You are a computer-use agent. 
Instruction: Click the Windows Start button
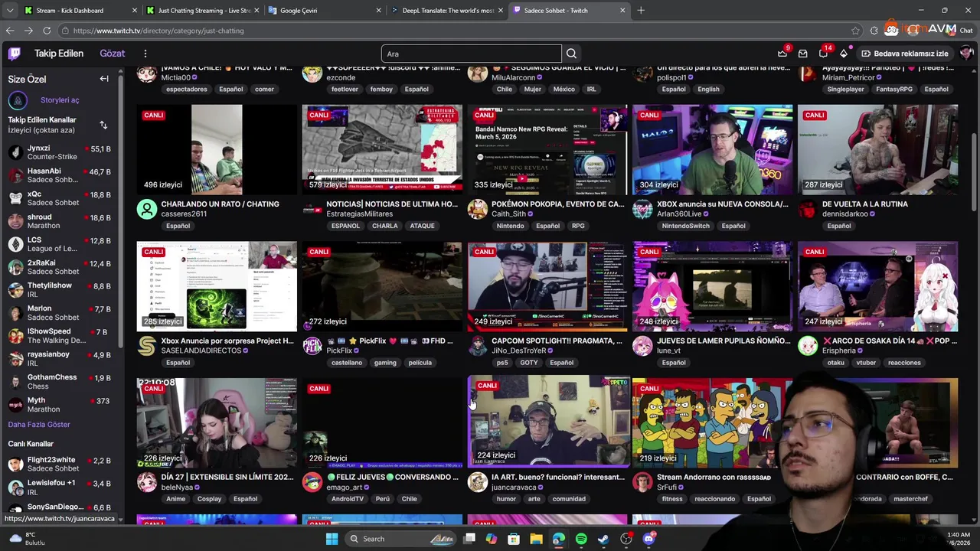tap(332, 539)
